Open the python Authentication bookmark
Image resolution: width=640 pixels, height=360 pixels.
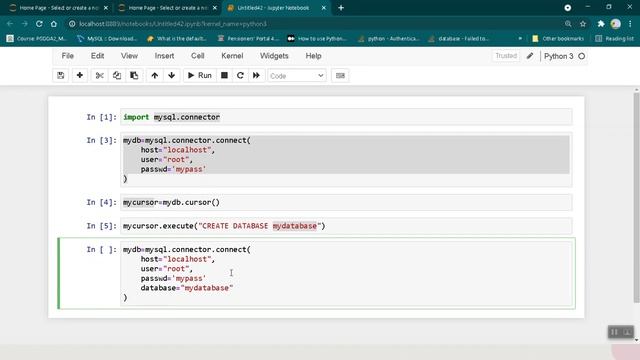(x=388, y=39)
